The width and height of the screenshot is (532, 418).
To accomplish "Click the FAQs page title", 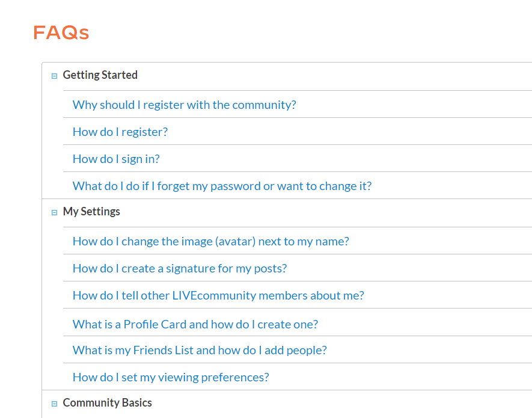I will pyautogui.click(x=61, y=32).
